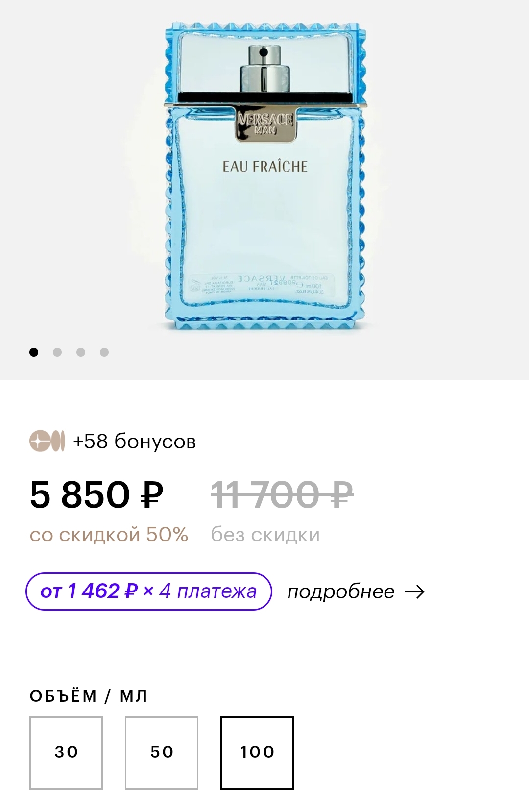Click the arrow icon beside подробнее

[x=415, y=592]
